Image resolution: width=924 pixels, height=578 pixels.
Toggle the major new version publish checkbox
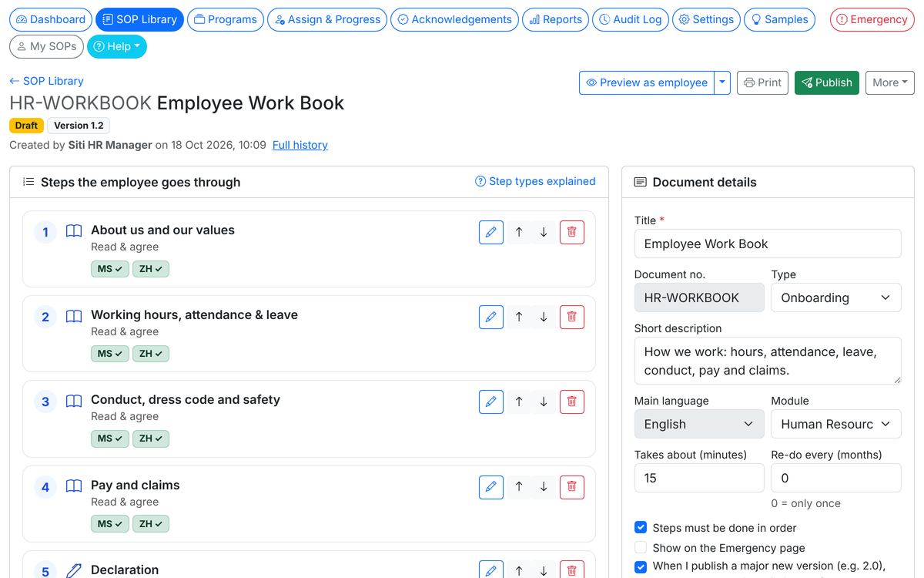[641, 566]
